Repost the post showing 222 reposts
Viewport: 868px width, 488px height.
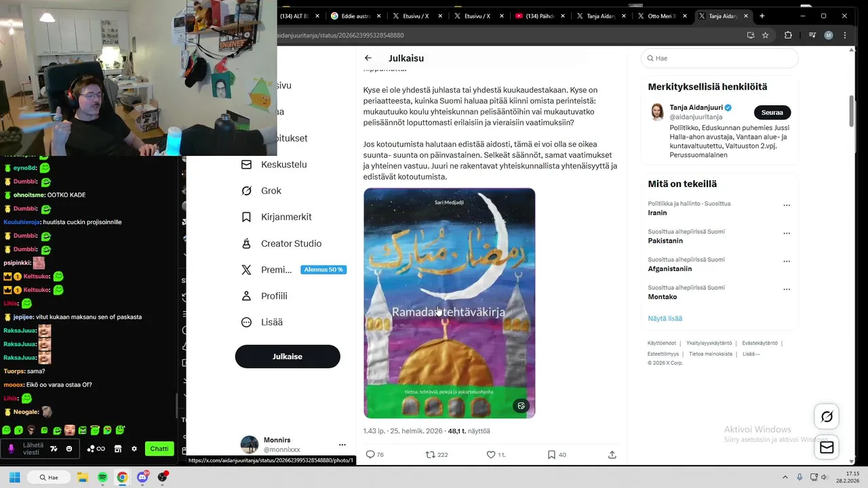pos(436,455)
